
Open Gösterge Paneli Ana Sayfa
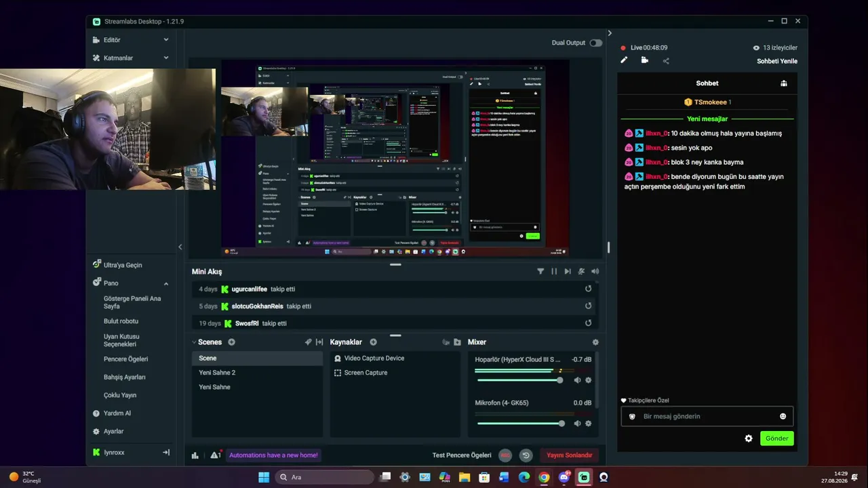132,302
